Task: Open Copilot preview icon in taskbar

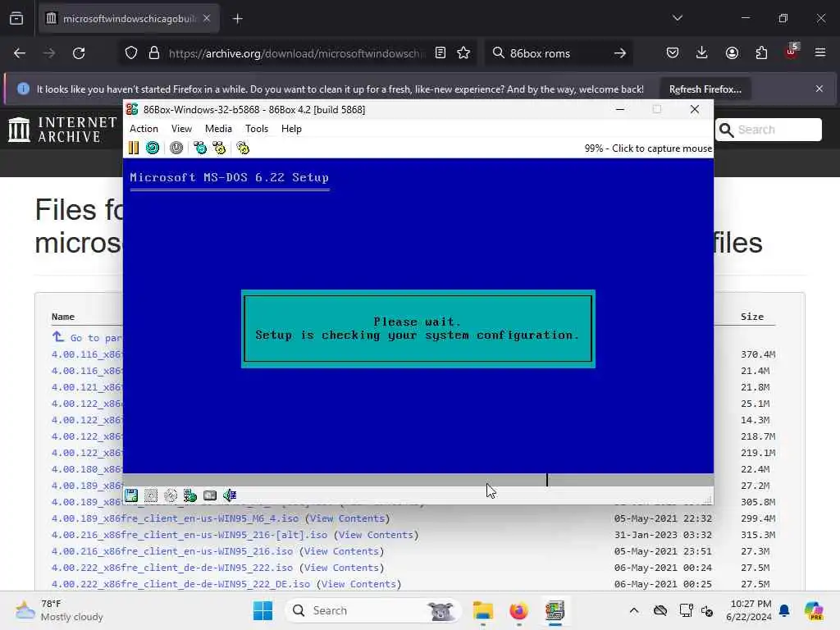Action: (x=814, y=610)
